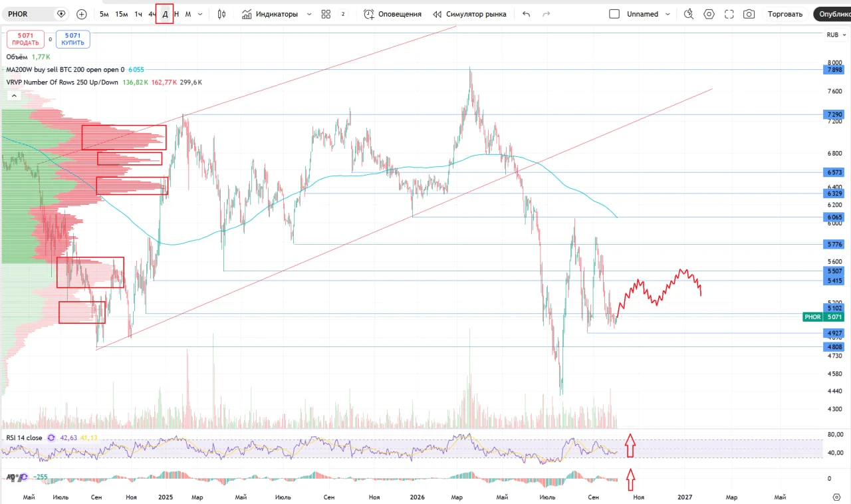Select the Объём volume indicator label
851x504 pixels.
(x=17, y=57)
